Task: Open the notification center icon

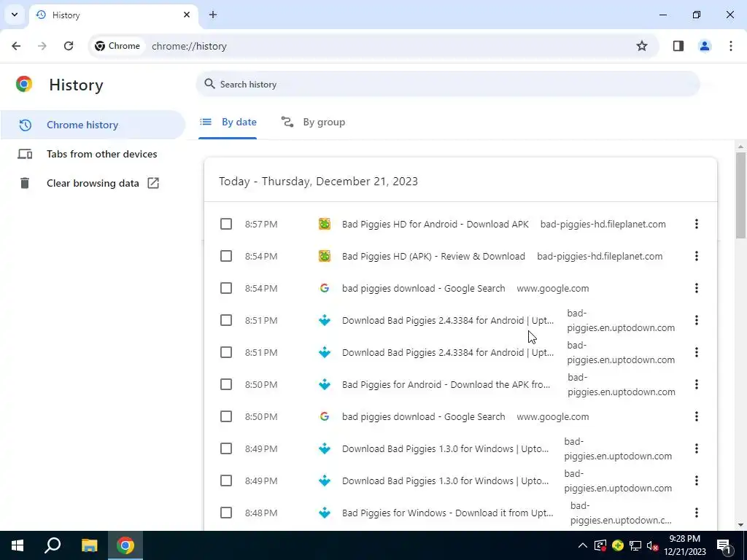Action: click(x=724, y=545)
